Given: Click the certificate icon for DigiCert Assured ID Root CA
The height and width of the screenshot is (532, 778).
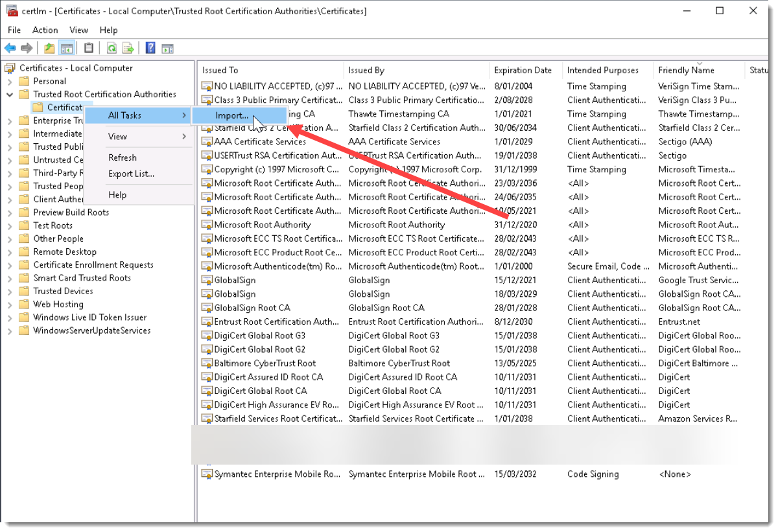Looking at the screenshot, I should pyautogui.click(x=207, y=377).
